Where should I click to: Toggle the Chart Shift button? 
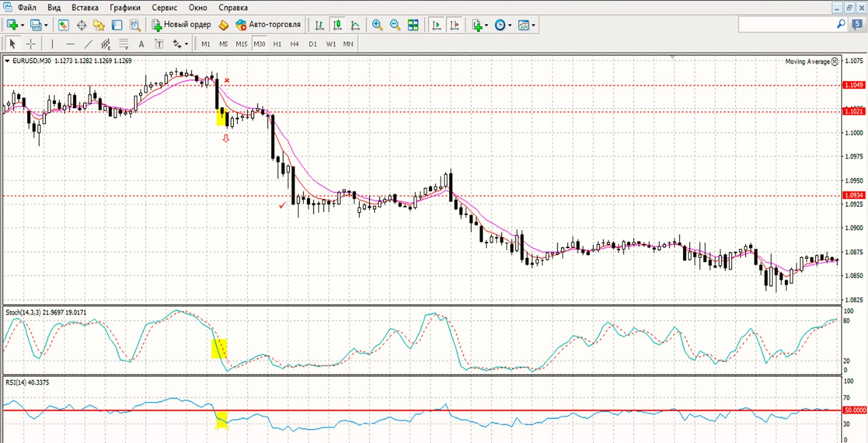coord(454,25)
